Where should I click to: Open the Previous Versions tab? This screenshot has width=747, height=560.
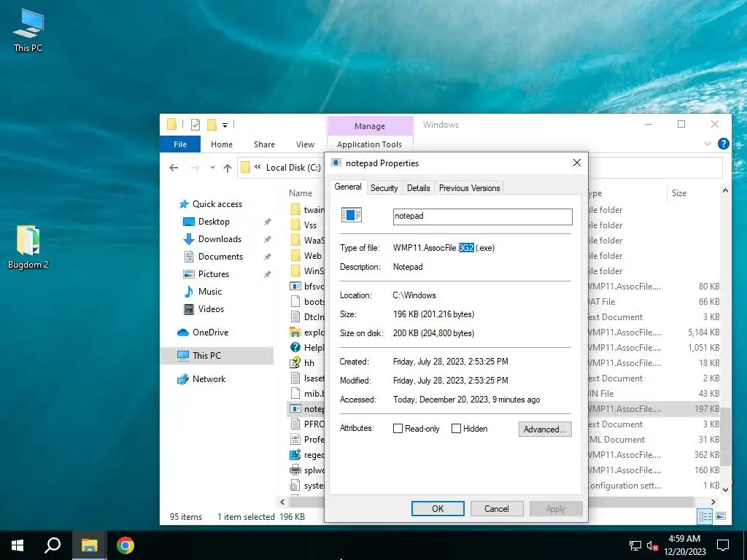pyautogui.click(x=469, y=188)
